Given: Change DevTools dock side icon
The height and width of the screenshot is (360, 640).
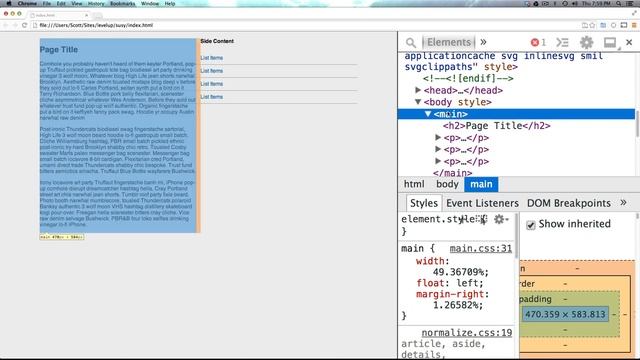Looking at the screenshot, I should (610, 42).
